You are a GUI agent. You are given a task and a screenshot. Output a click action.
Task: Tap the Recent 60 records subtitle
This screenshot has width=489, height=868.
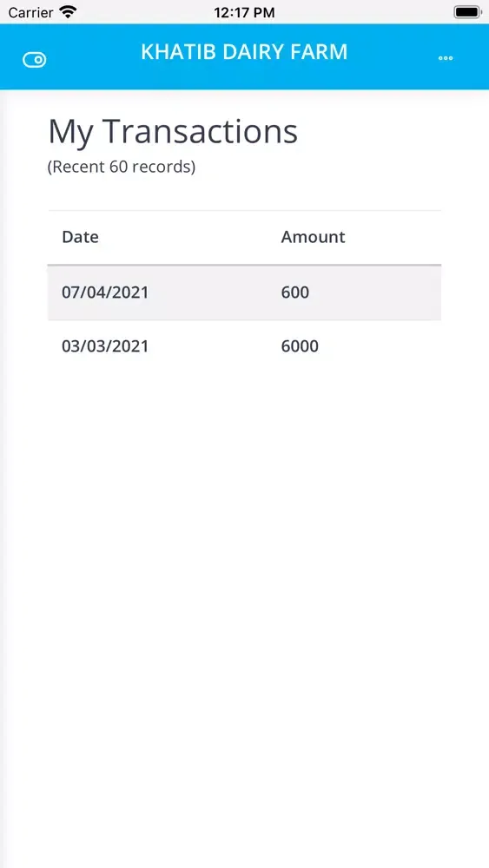(122, 167)
